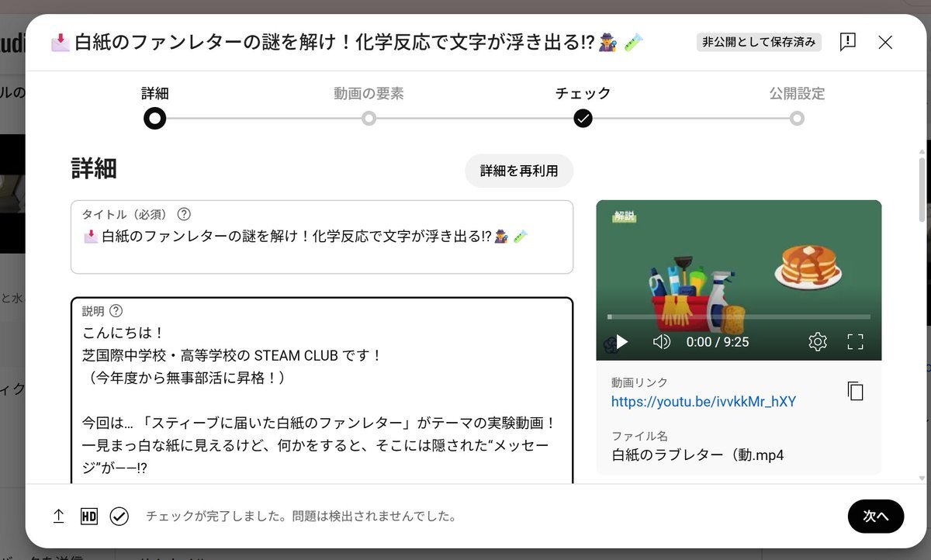This screenshot has width=931, height=560.
Task: Open help icon beside タイトル（必須）
Action: 184,215
